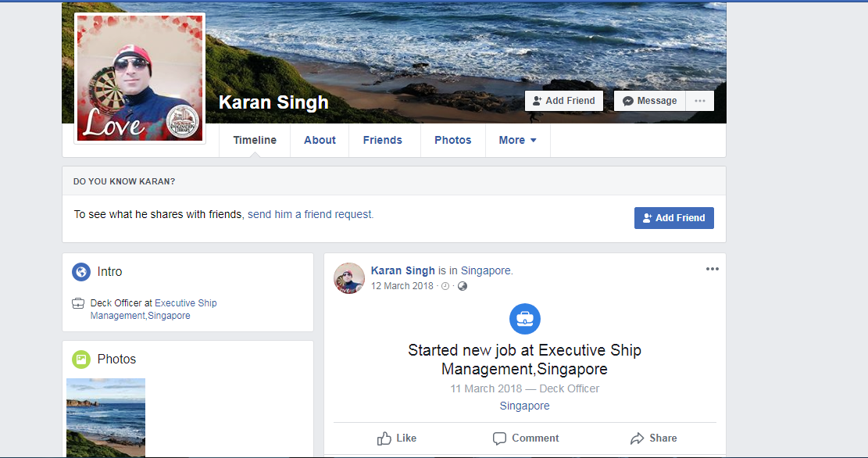
Task: Go to the Photos tab
Action: tap(453, 140)
